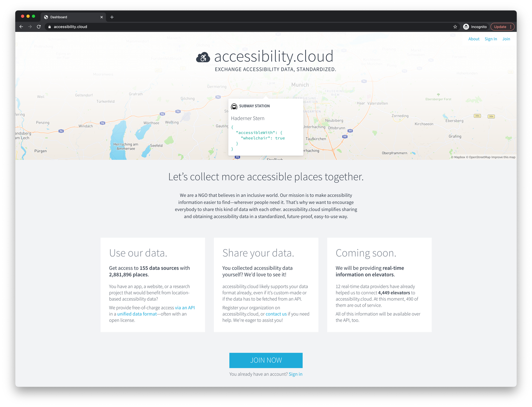Click the Update button icon in toolbar

pos(500,27)
